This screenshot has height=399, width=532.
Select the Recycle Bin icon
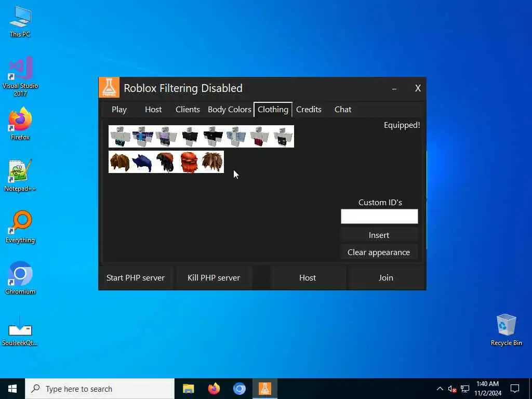[506, 330]
